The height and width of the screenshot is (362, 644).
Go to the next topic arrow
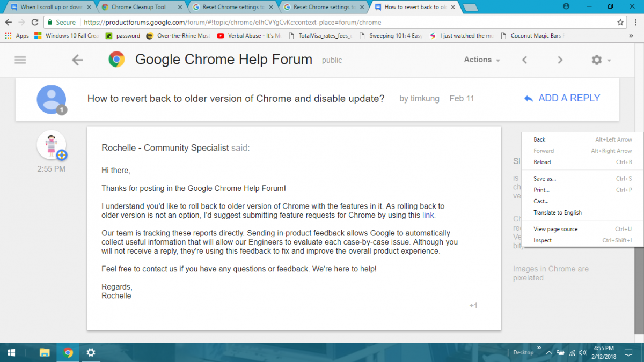tap(560, 60)
